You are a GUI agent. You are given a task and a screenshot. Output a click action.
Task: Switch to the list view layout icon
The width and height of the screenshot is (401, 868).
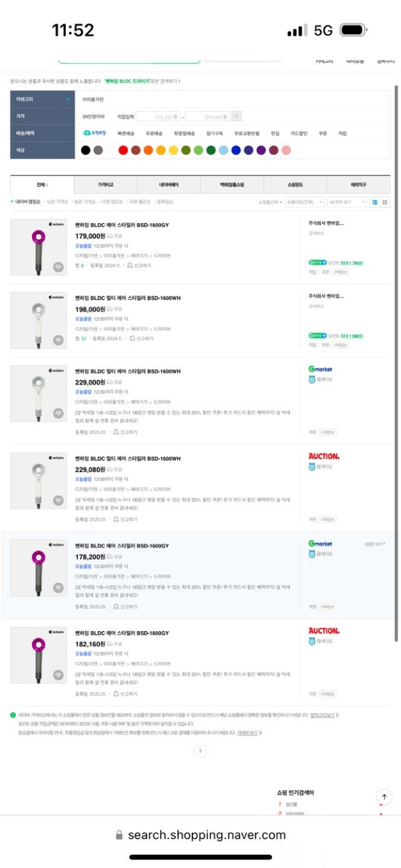375,202
